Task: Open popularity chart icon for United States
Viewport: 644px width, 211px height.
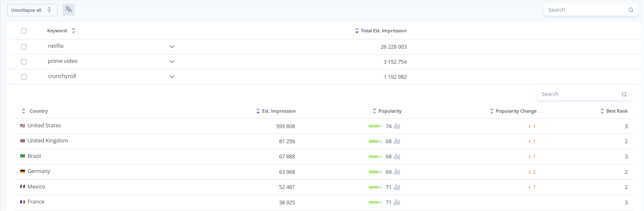Action: click(397, 126)
